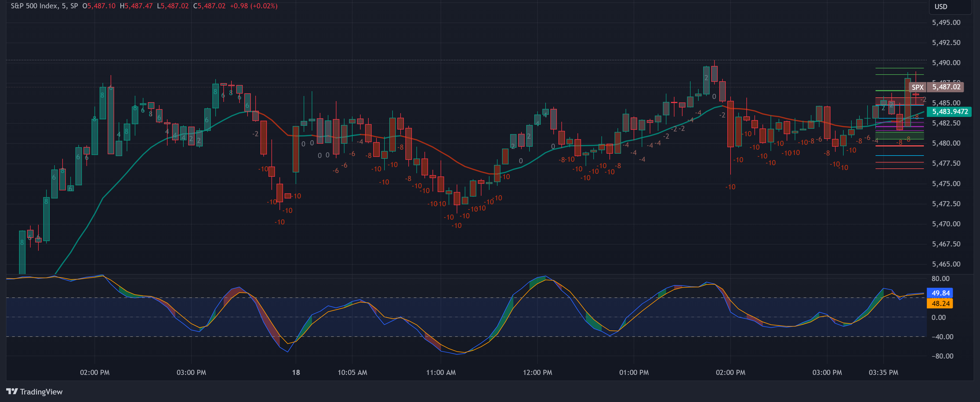Click the +0.98 (+0.02%) change text

point(254,6)
